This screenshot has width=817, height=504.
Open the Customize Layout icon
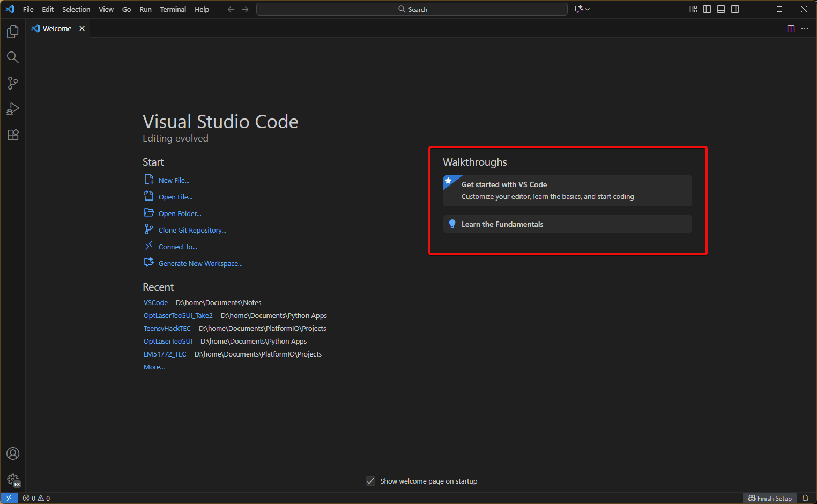click(693, 9)
